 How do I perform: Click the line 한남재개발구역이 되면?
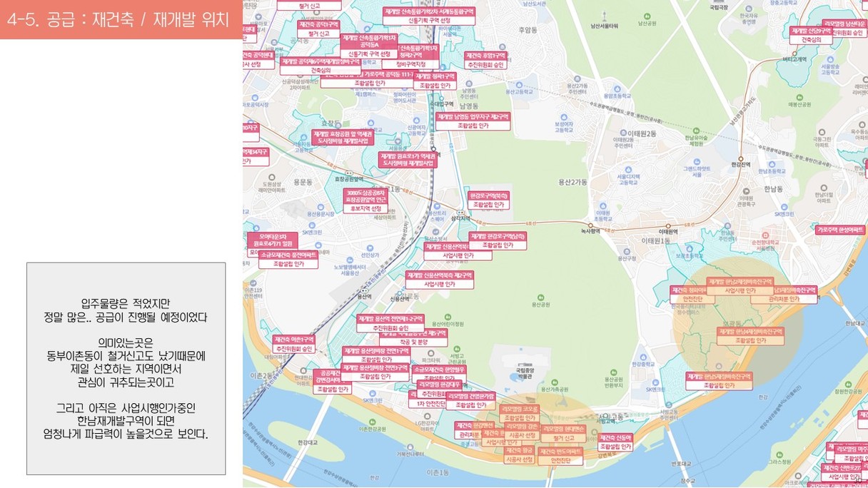126,420
